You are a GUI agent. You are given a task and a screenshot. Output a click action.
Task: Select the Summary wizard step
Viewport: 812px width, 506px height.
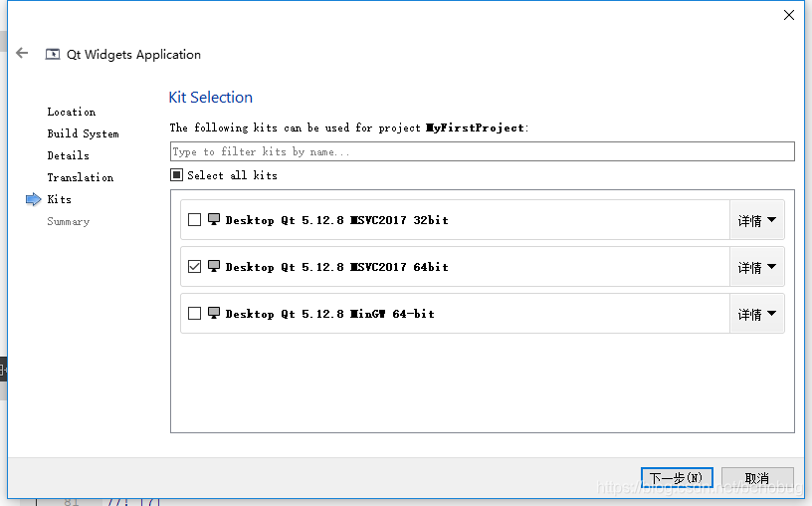(x=69, y=221)
